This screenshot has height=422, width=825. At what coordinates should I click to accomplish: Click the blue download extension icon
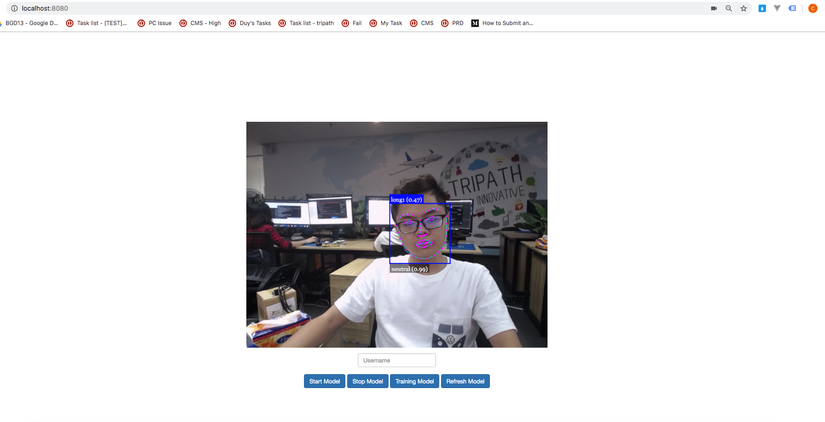coord(762,8)
